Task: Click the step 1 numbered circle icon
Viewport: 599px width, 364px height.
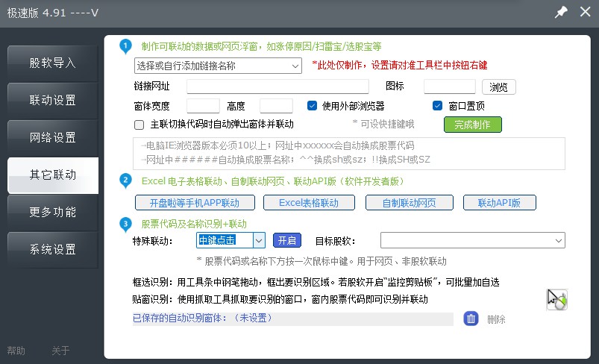Action: (x=125, y=46)
